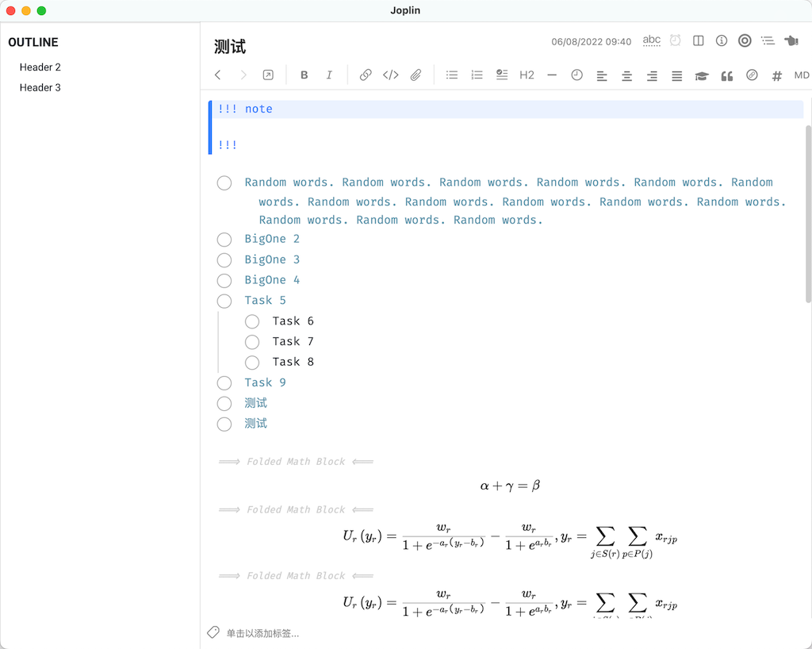The height and width of the screenshot is (649, 812).
Task: Toggle spell checker abc icon
Action: (x=652, y=40)
